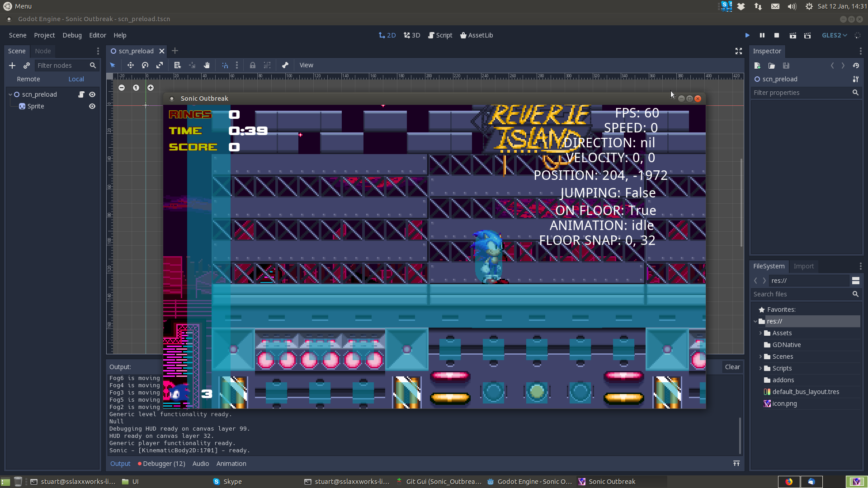The height and width of the screenshot is (488, 868).
Task: Select the Pan Mode hand tool
Action: click(207, 65)
